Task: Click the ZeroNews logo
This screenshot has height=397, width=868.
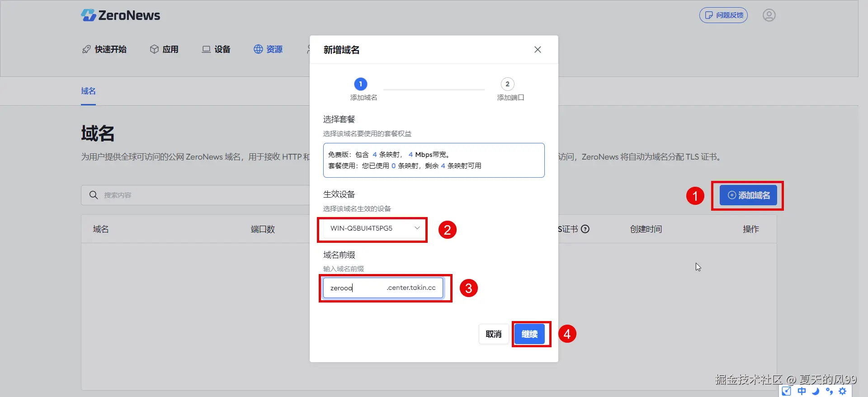Action: [x=120, y=15]
